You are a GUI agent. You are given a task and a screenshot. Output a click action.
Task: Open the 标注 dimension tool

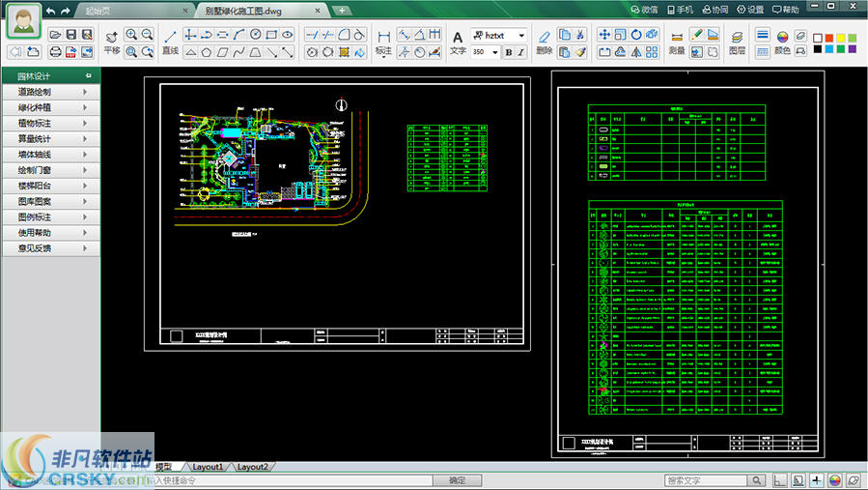click(383, 43)
